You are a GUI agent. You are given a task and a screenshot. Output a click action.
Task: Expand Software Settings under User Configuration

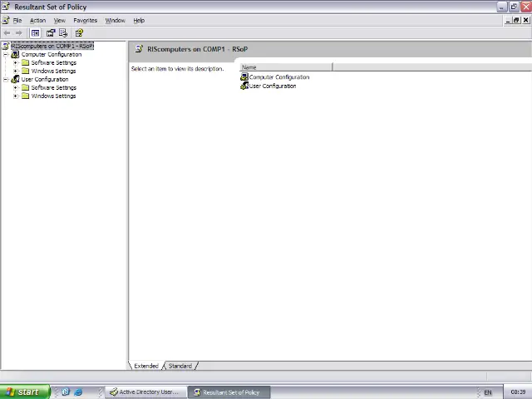(x=15, y=87)
